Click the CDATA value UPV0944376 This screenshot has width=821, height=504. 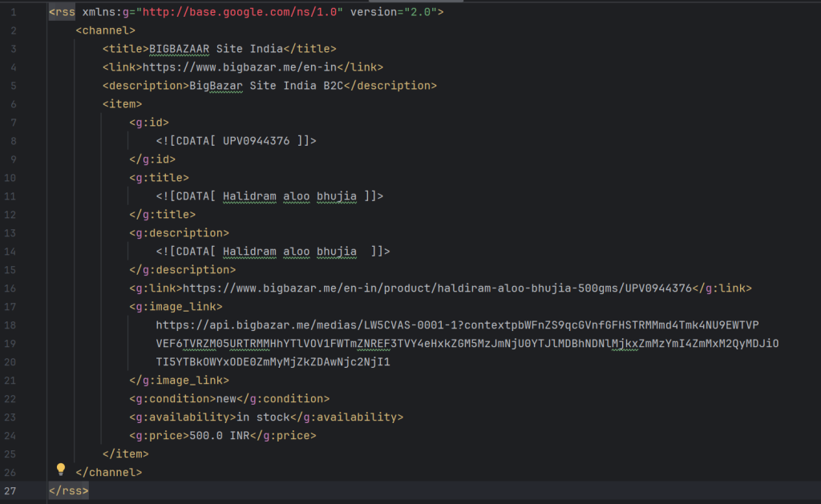256,141
